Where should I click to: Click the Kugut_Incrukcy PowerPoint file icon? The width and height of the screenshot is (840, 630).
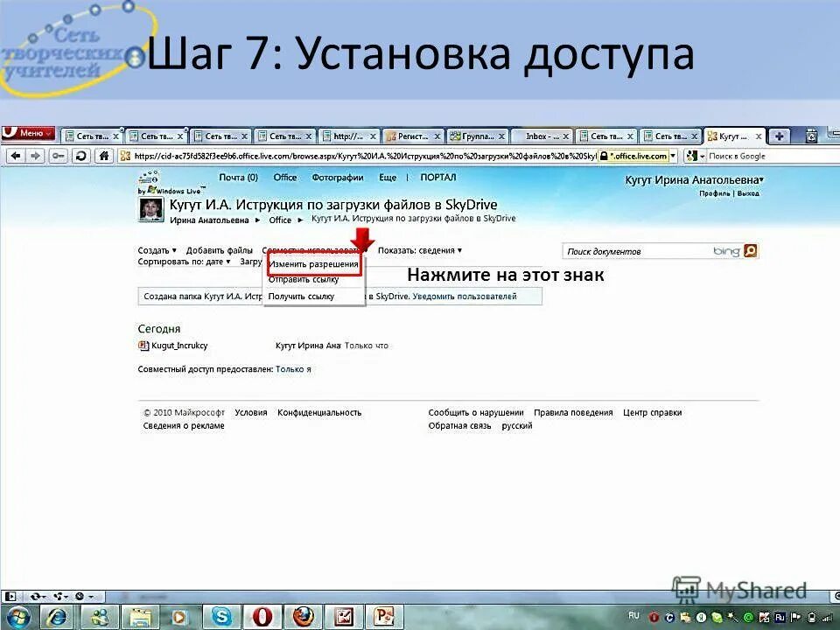(142, 345)
